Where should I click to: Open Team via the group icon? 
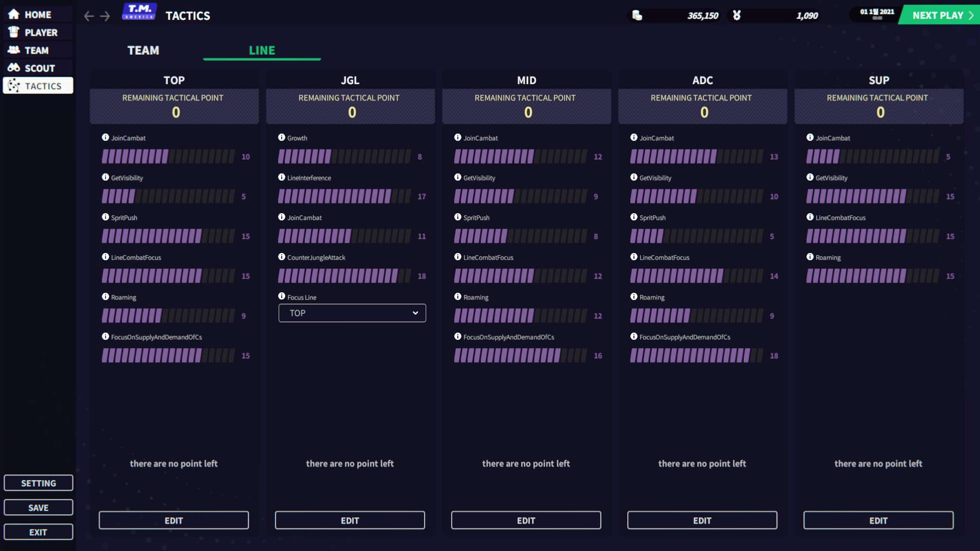13,49
